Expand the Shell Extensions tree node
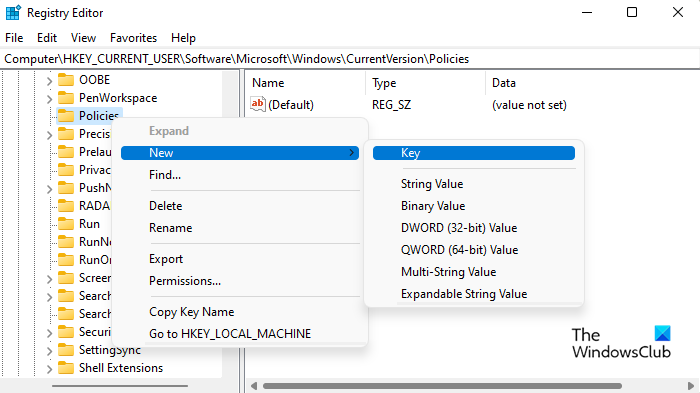Image resolution: width=700 pixels, height=393 pixels. pos(49,369)
